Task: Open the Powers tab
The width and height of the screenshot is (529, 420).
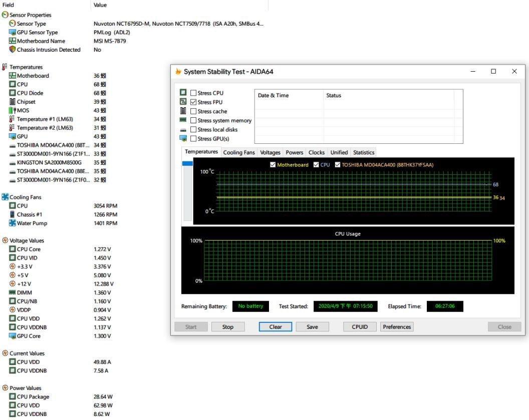Action: (294, 152)
